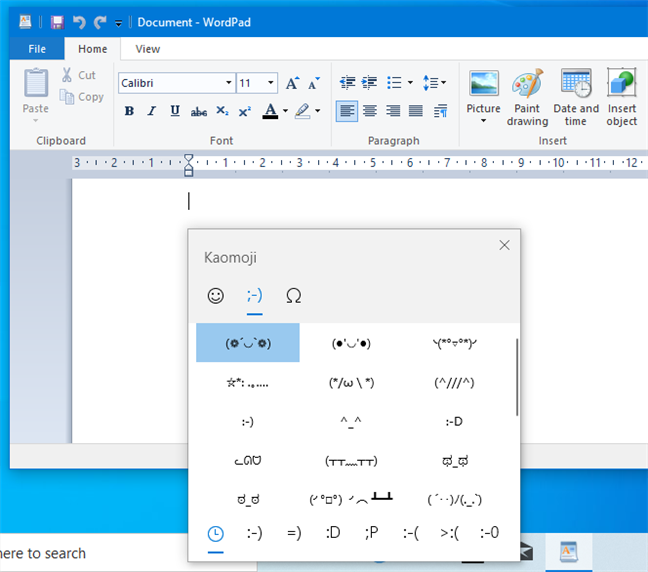Viewport: 648px width, 572px height.
Task: Shrink the font size
Action: click(314, 83)
